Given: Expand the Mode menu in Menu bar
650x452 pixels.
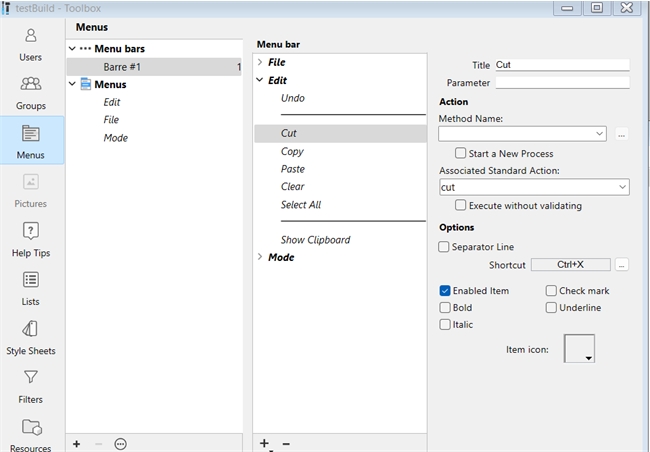Looking at the screenshot, I should point(260,257).
